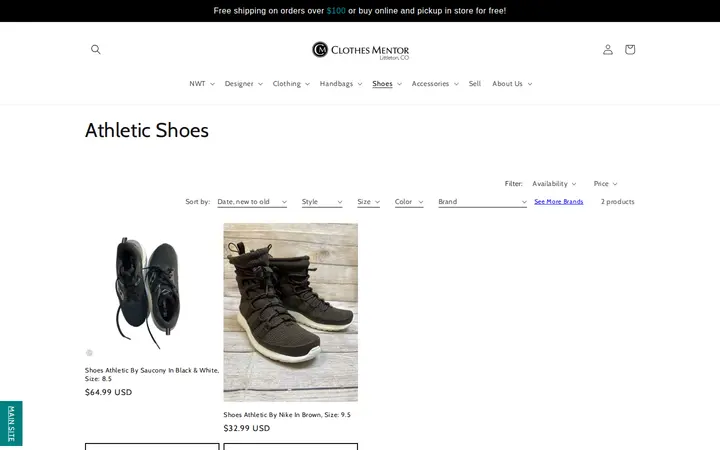
Task: Click the Clothes Mentor logo
Action: pos(360,51)
